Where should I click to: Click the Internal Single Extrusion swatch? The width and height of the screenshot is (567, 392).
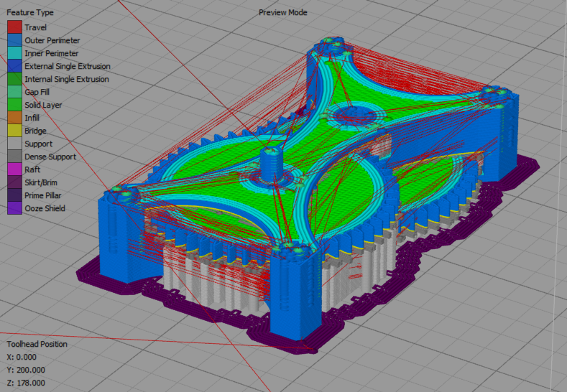(14, 79)
